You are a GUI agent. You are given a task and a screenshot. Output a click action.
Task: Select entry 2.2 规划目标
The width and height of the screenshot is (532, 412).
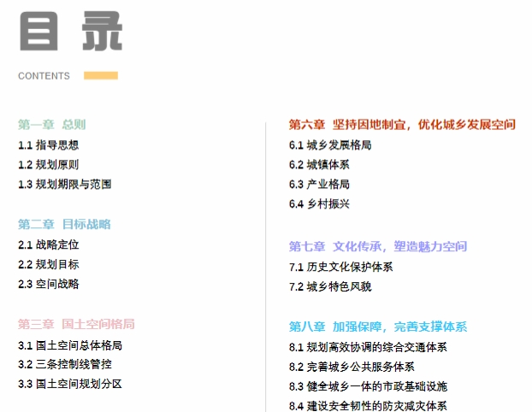[49, 264]
